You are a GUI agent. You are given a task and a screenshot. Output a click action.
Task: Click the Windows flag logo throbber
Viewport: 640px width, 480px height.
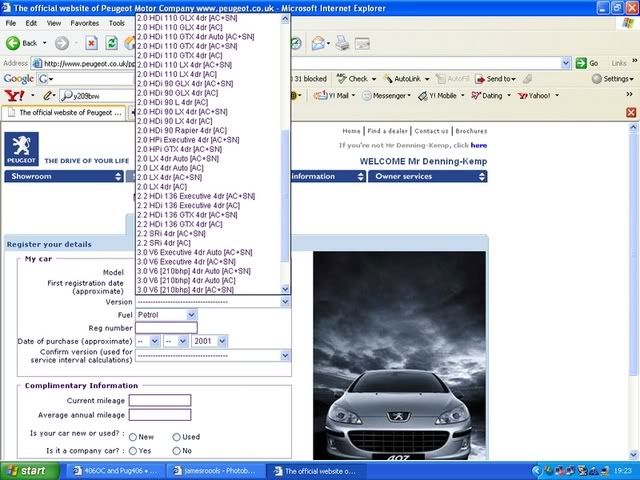coord(628,23)
